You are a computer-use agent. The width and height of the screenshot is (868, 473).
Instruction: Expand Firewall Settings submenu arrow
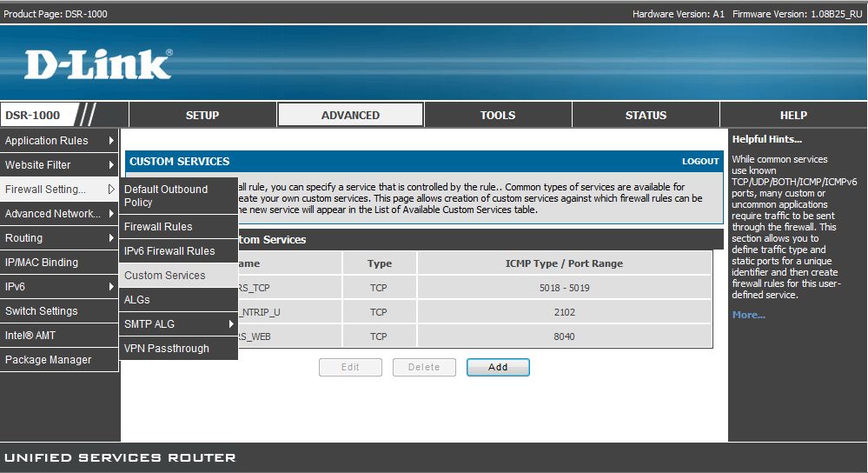pos(111,190)
